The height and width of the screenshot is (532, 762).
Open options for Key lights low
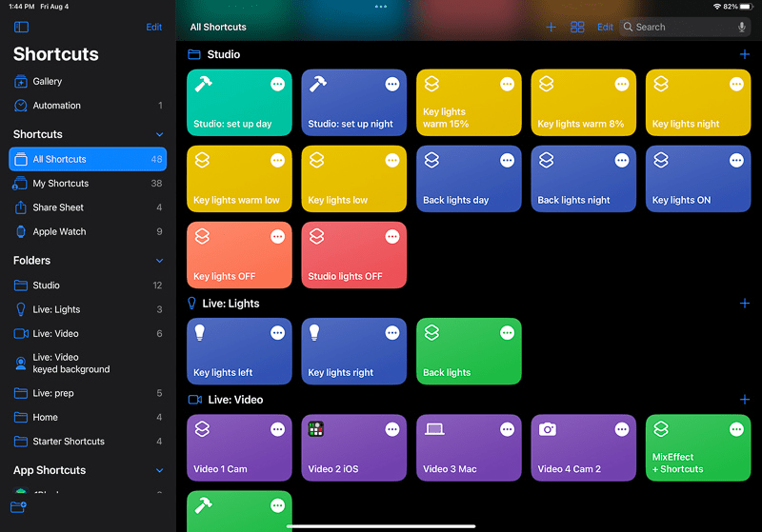coord(392,160)
